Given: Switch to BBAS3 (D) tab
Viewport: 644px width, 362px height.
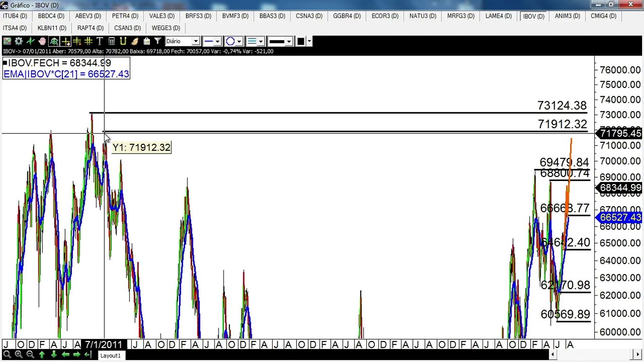Looking at the screenshot, I should [272, 16].
